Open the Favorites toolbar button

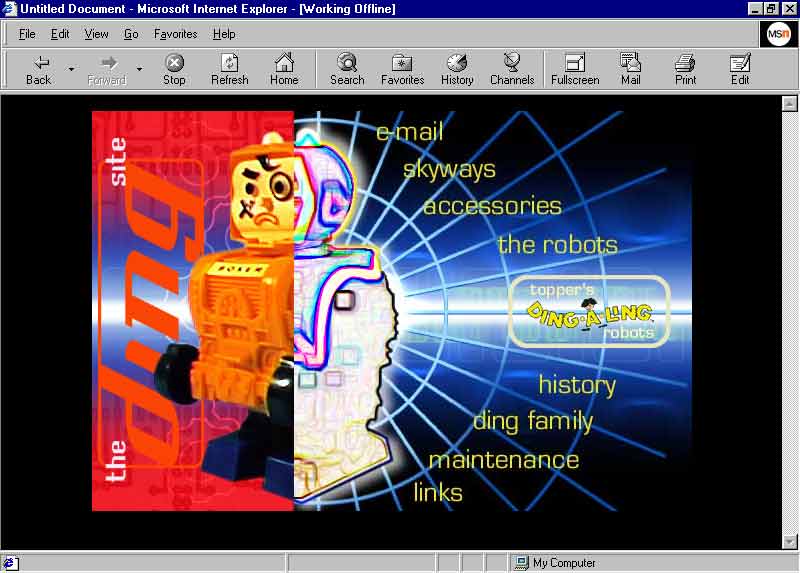click(x=403, y=70)
